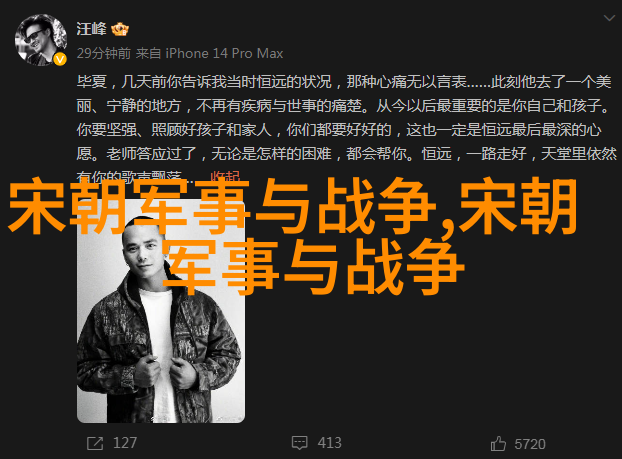Click the like count 5720

530,444
